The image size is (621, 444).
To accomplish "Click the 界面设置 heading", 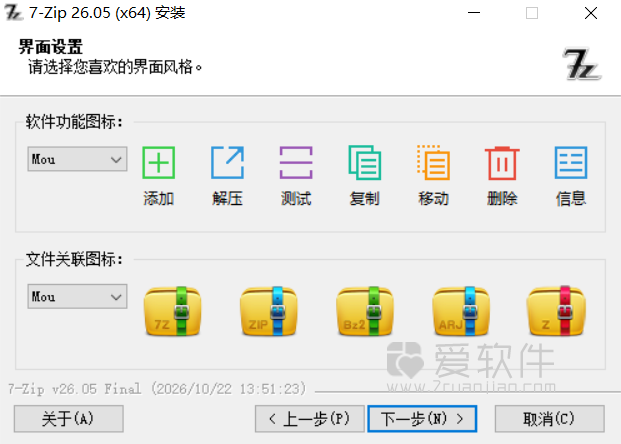I will pos(51,47).
